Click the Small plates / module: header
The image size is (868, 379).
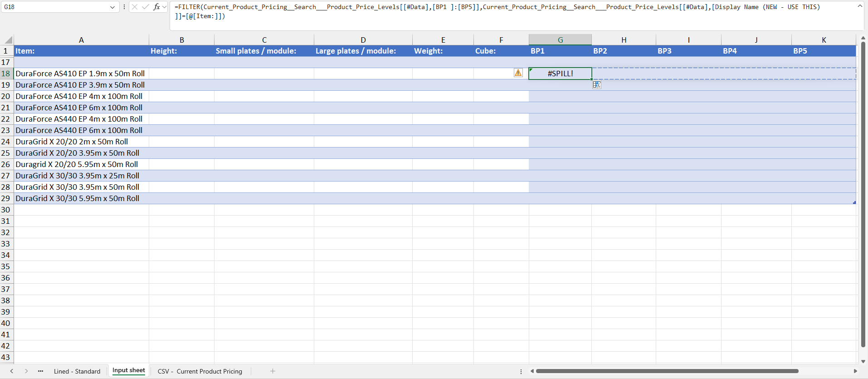click(x=264, y=51)
